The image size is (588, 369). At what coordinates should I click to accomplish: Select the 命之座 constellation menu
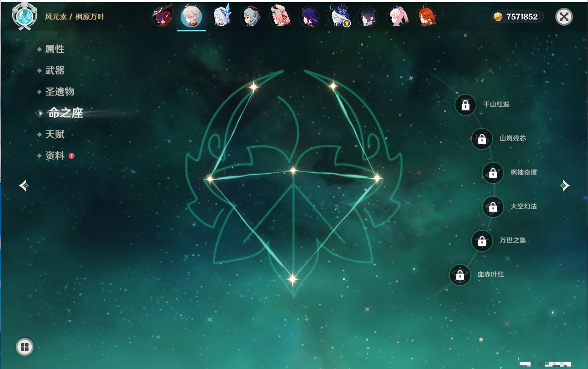[65, 113]
